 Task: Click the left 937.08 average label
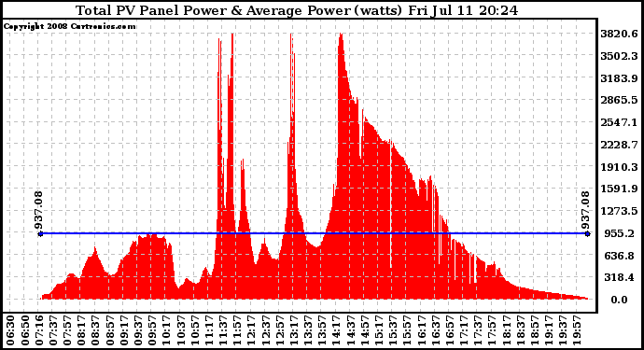point(39,211)
